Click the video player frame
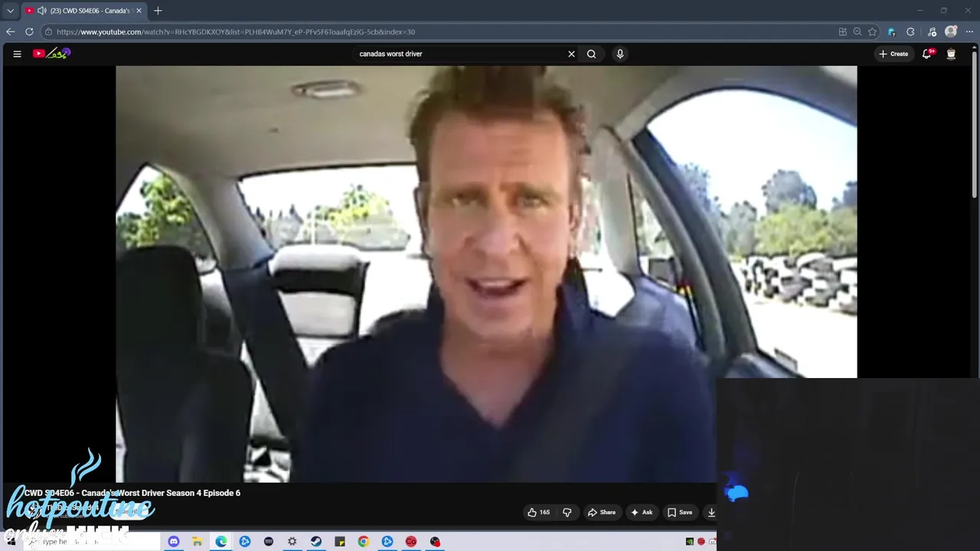This screenshot has width=980, height=551. tap(486, 274)
